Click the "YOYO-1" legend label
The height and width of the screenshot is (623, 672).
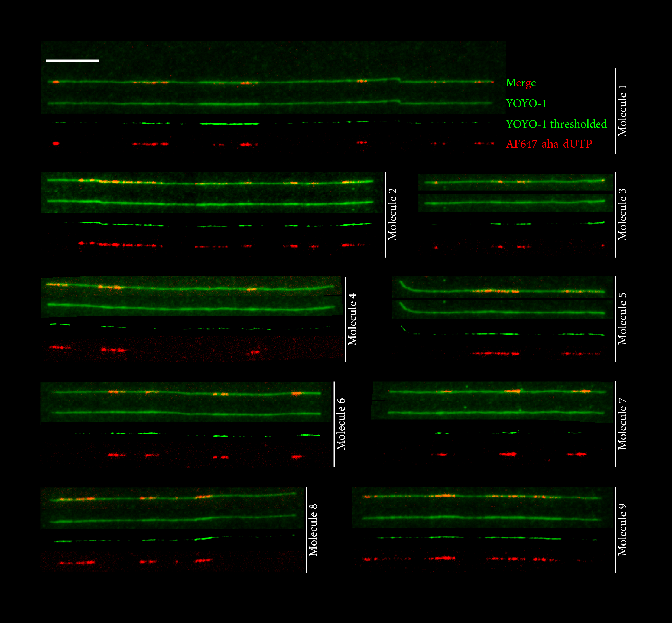(526, 103)
